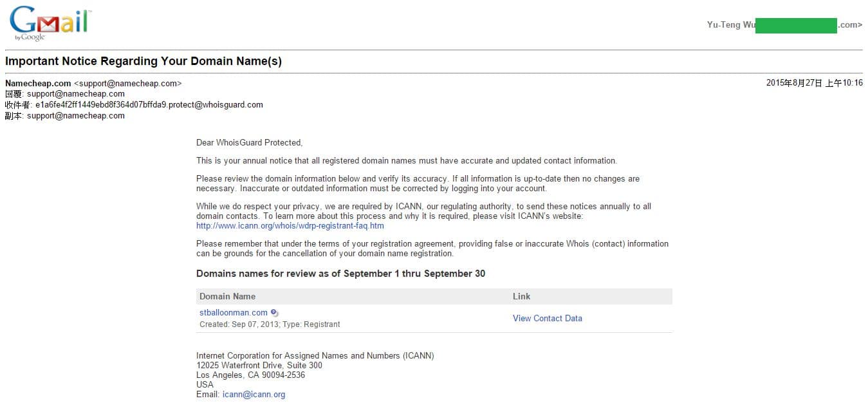
Task: Click the icann@icann.org email link
Action: click(254, 395)
